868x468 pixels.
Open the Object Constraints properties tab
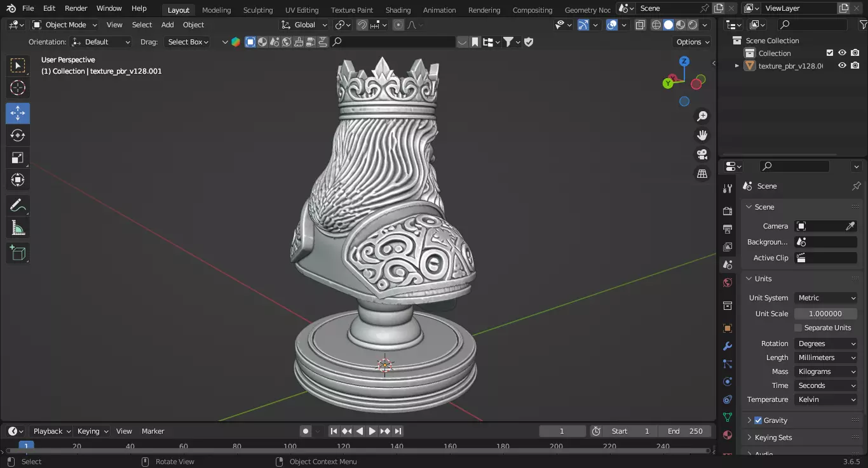point(728,399)
